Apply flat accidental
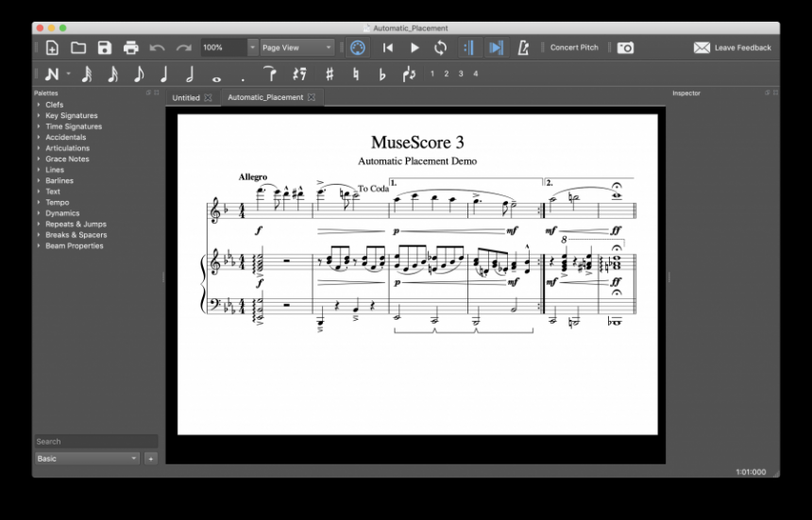This screenshot has height=520, width=812. [x=382, y=74]
